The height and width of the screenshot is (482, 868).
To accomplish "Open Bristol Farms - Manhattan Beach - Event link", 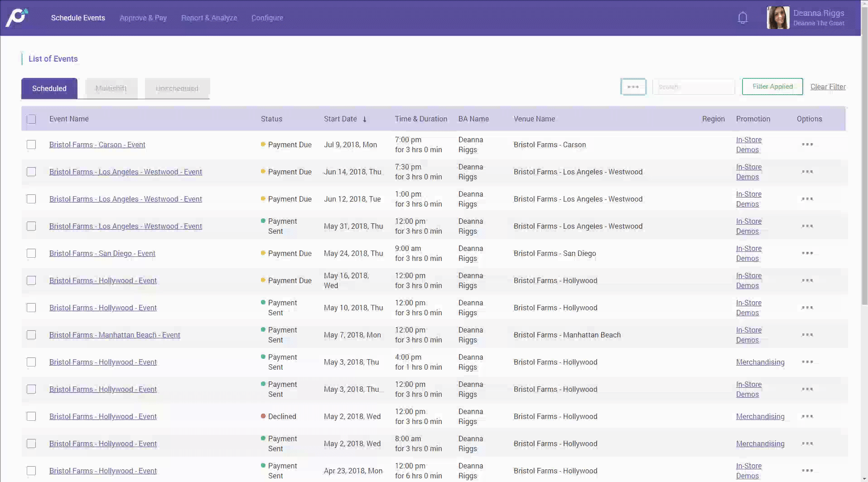I will 115,335.
